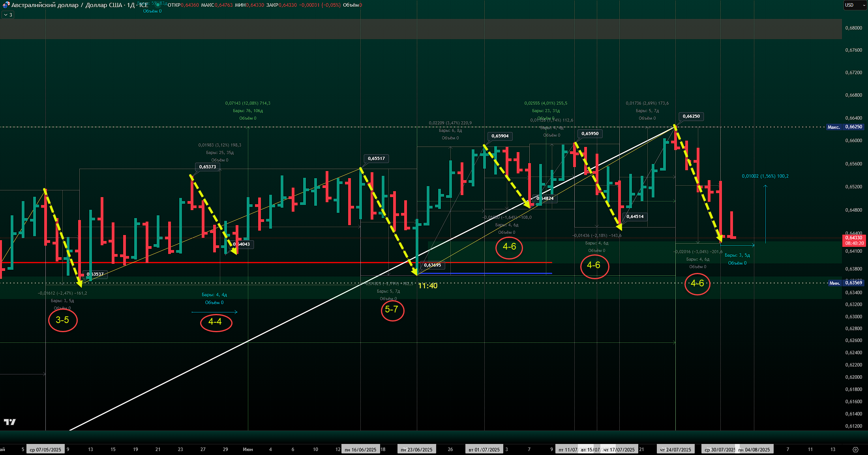
Task: Click date label пн 04/08/2025 on time axis
Action: (754, 449)
